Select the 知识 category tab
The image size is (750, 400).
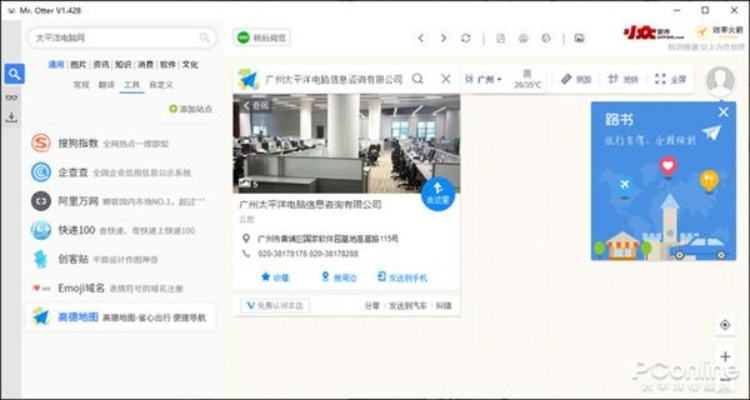(123, 64)
